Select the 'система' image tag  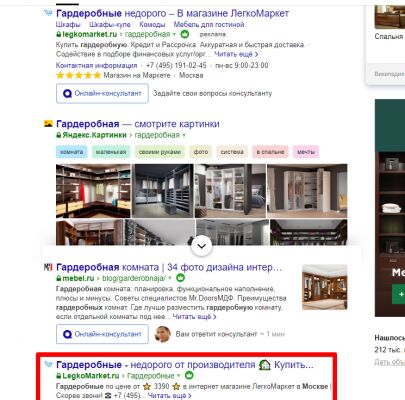(232, 152)
